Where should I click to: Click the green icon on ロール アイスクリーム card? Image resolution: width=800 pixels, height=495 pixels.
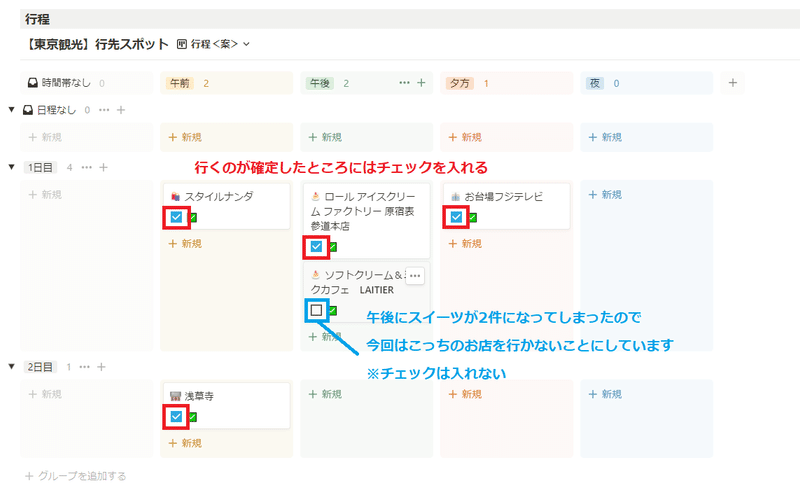point(333,248)
